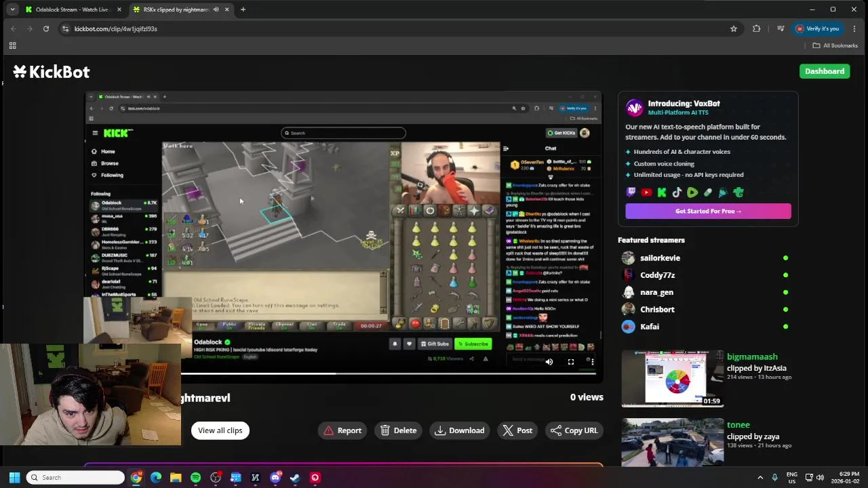Screen dimensions: 868x488
Task: Report this clip
Action: tap(342, 430)
